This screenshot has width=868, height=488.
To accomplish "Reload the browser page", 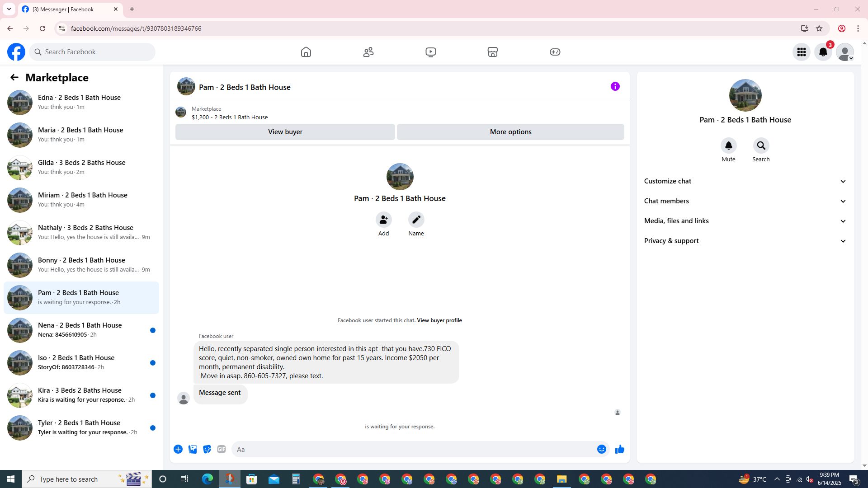I will tap(42, 28).
